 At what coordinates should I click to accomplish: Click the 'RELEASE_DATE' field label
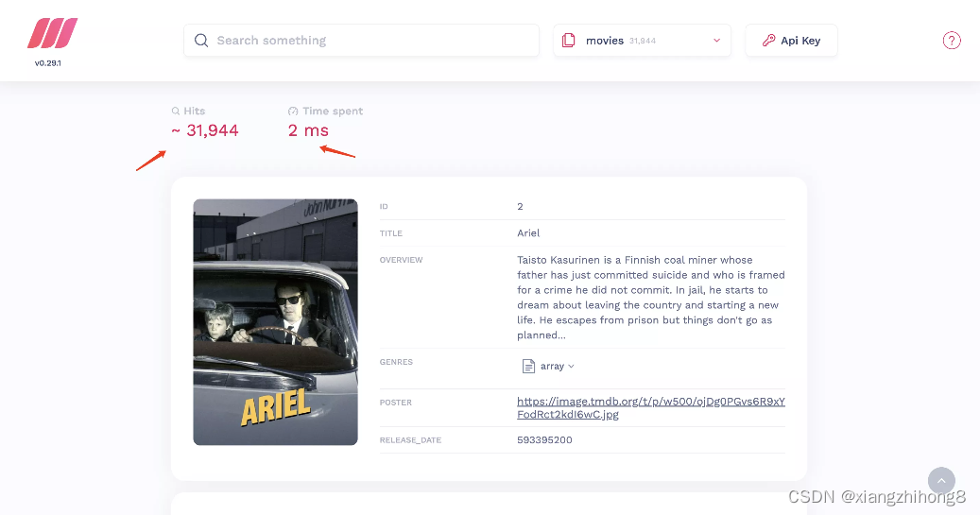click(411, 440)
